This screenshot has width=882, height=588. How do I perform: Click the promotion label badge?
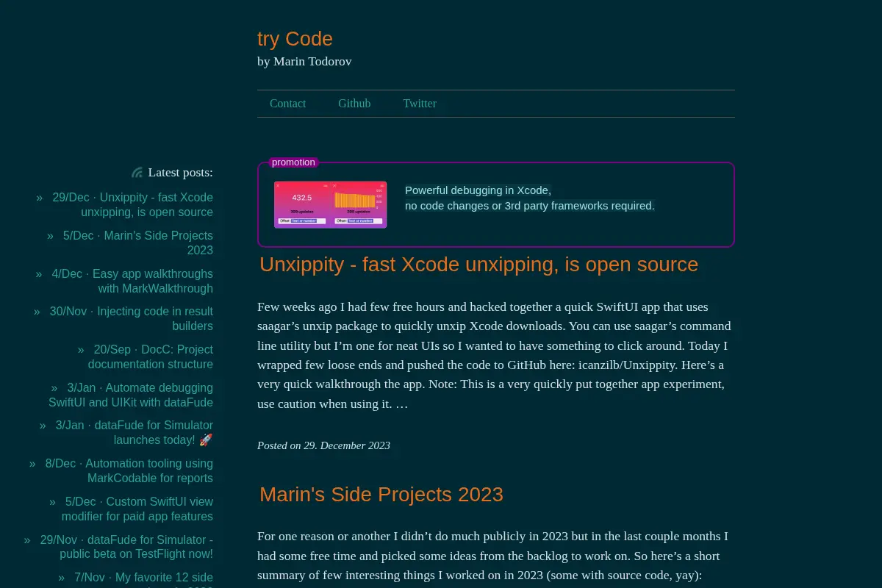click(x=293, y=162)
